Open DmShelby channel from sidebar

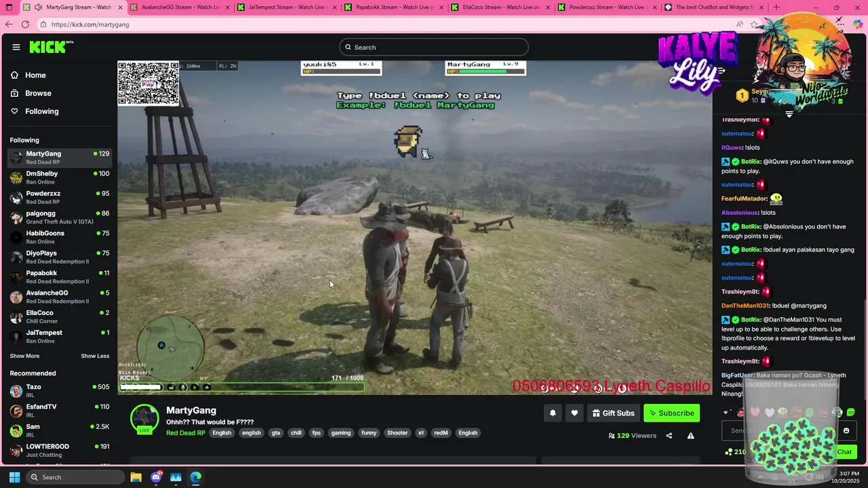click(59, 178)
